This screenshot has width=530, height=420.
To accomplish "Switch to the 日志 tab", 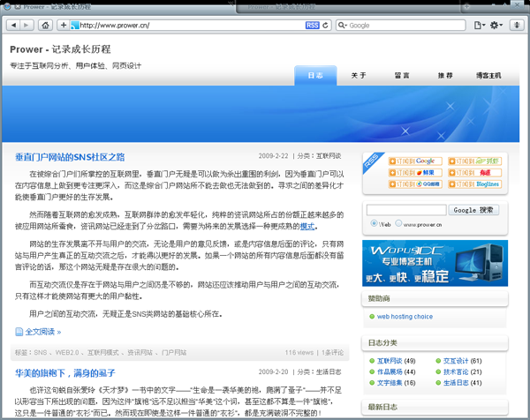I will [315, 75].
